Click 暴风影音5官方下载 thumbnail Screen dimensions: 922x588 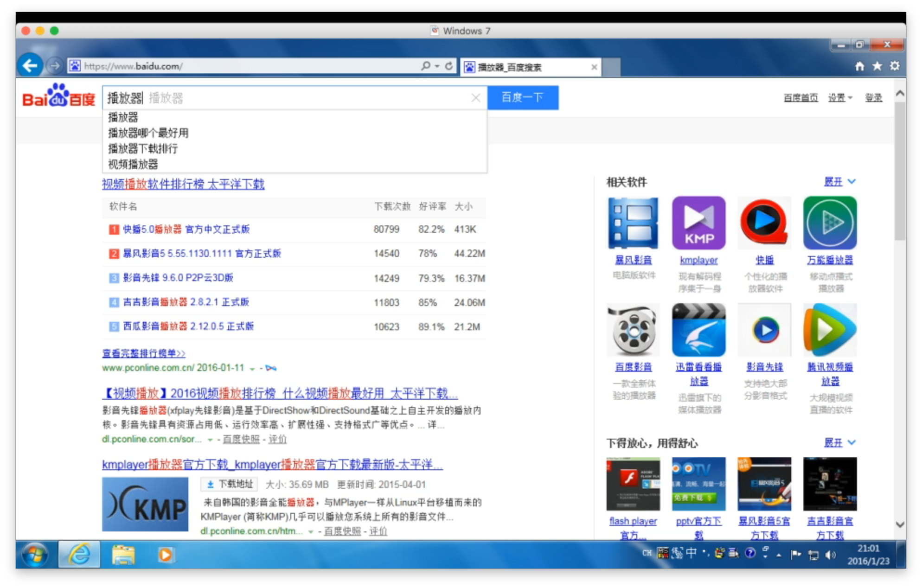[x=764, y=484]
